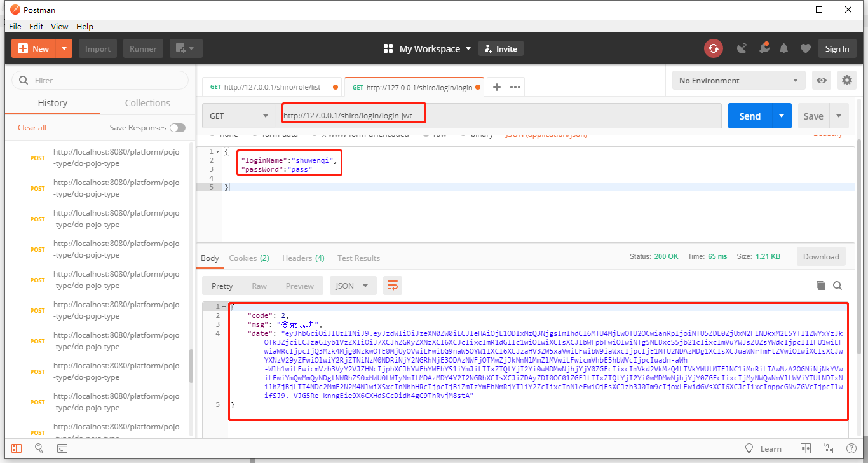
Task: Open environment settings gear icon
Action: tap(846, 80)
